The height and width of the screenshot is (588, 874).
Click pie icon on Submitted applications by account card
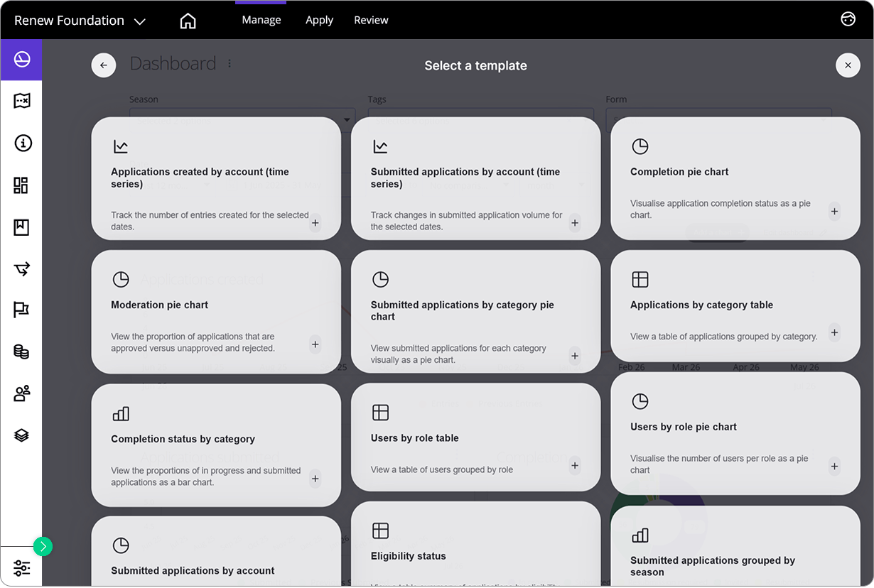(x=121, y=545)
